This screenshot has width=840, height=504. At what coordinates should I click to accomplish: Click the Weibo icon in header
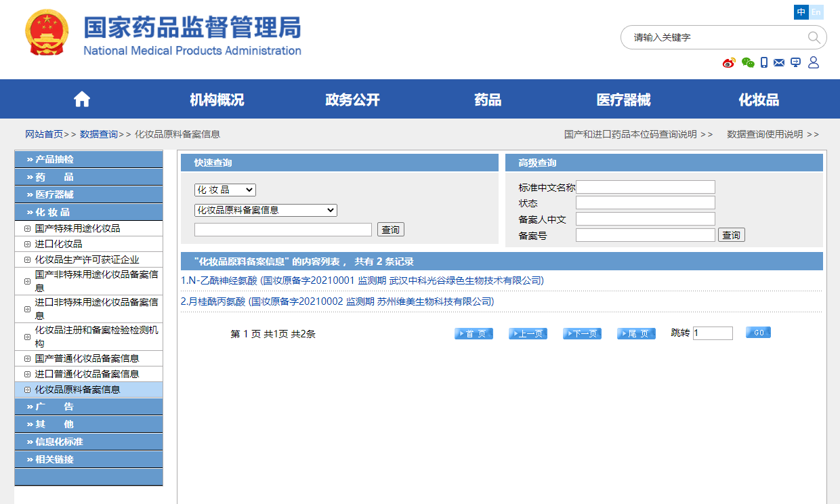pos(729,63)
